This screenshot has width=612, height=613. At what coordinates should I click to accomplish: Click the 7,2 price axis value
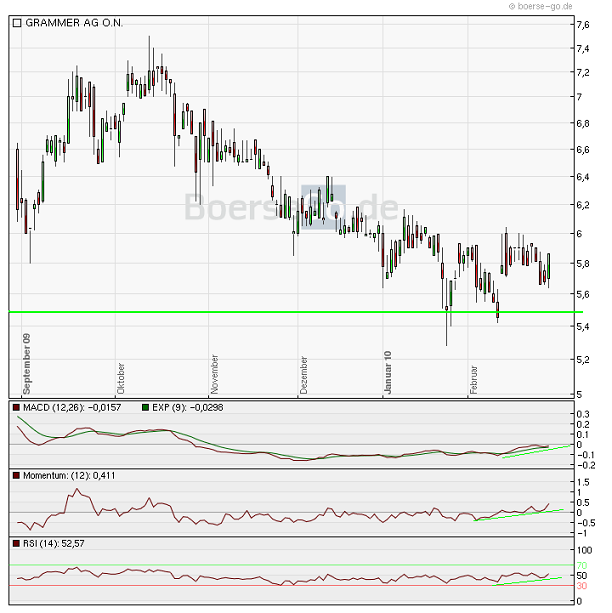[x=582, y=72]
